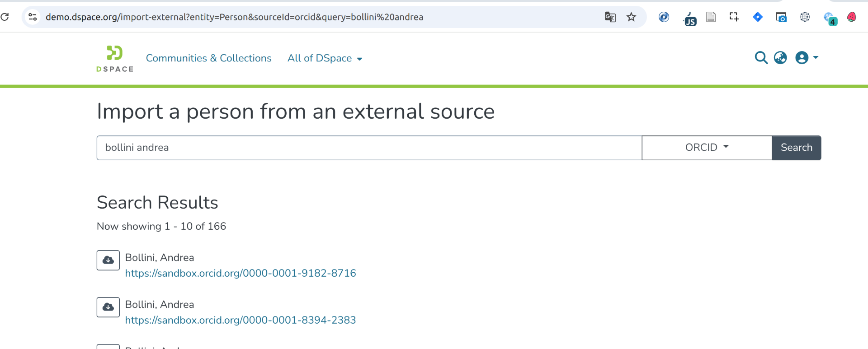Import first Bollini, Andrea result
The image size is (868, 349).
coord(108,260)
